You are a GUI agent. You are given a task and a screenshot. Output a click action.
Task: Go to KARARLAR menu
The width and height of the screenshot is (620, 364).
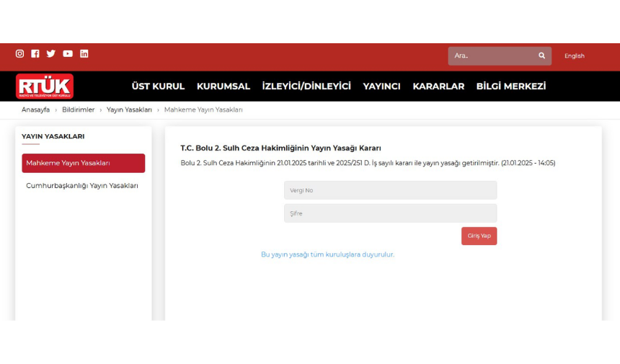point(438,86)
